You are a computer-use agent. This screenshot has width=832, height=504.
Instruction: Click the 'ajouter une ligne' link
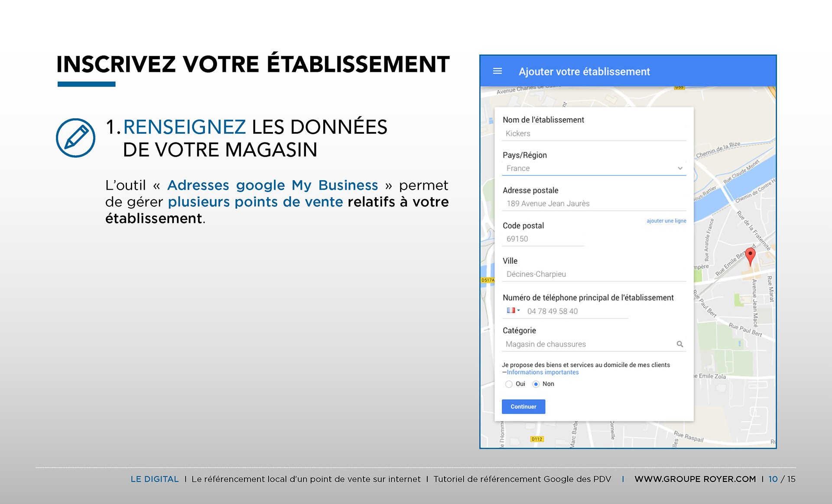[666, 221]
